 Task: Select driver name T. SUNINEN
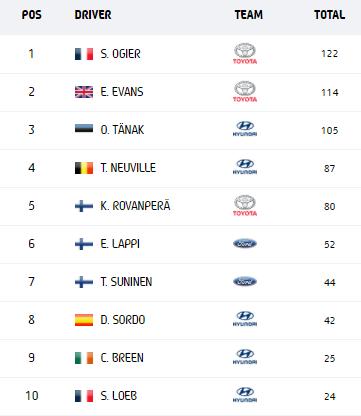pyautogui.click(x=126, y=282)
